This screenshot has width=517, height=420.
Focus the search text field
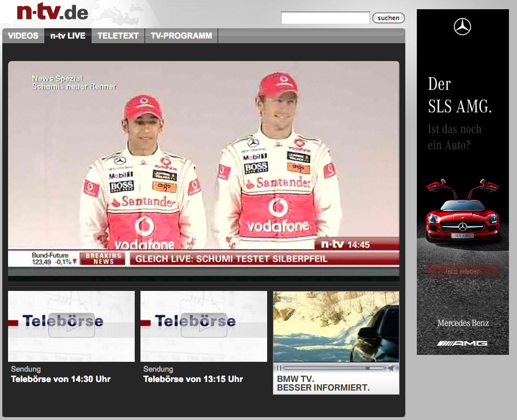325,18
